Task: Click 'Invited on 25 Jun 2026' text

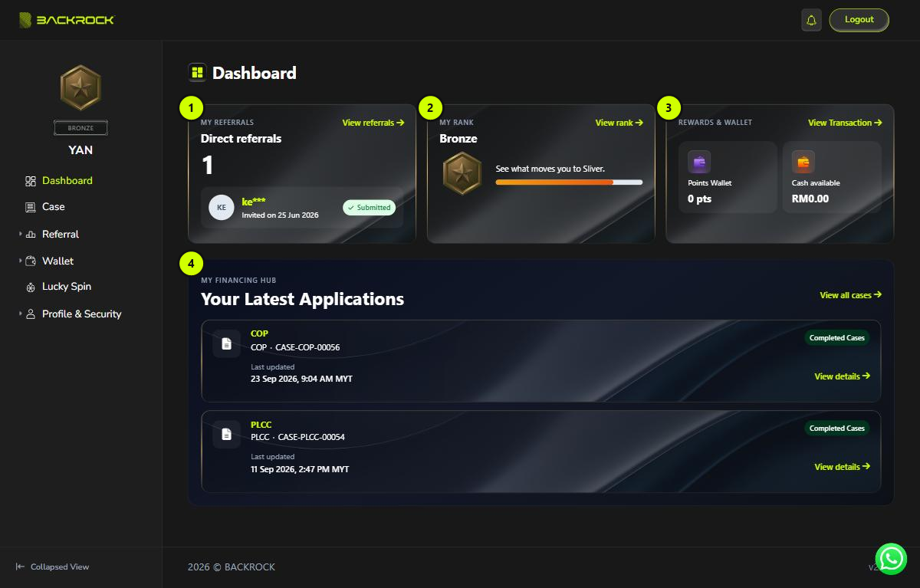Action: [x=280, y=215]
